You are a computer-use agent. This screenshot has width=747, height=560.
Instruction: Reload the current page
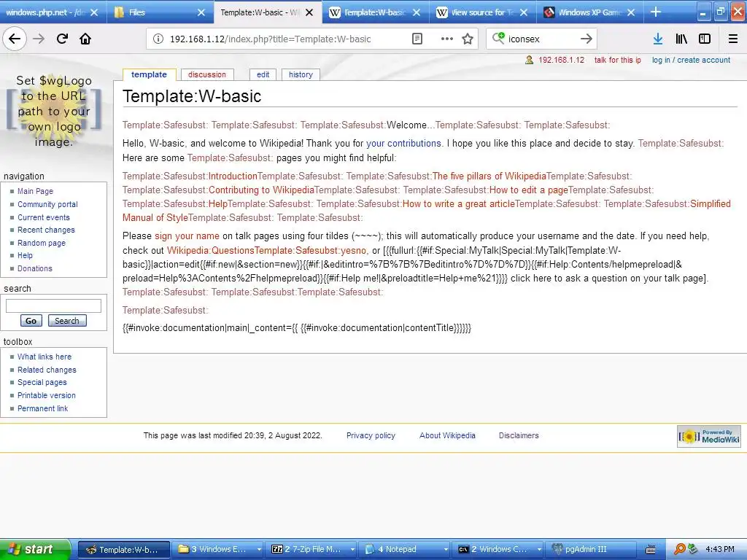(62, 39)
